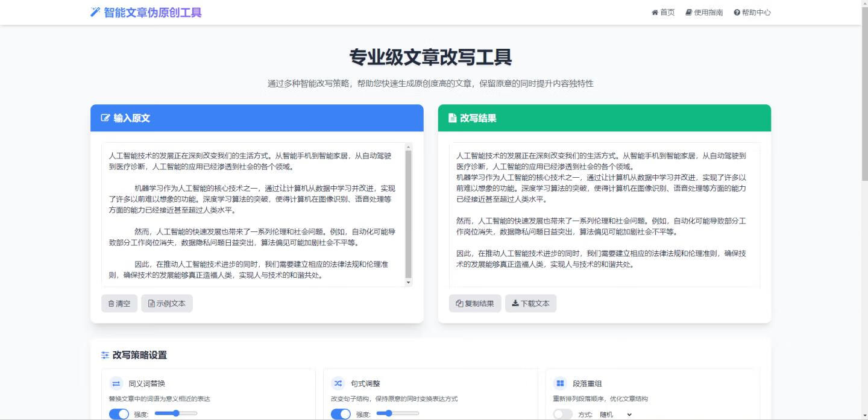Click the 示例文本 button to load sample text

167,303
